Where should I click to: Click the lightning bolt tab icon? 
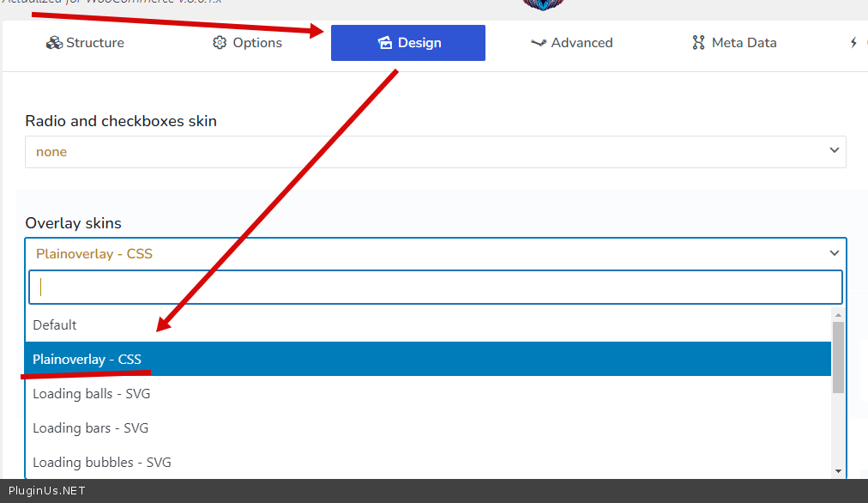point(853,43)
